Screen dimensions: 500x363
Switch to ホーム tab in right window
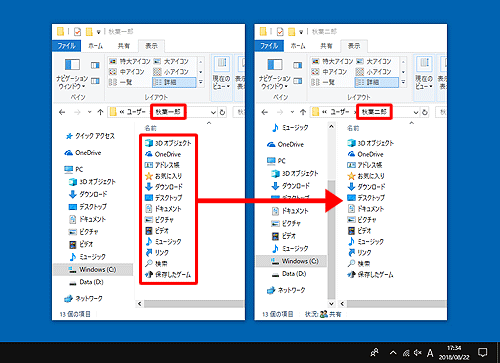coord(298,46)
